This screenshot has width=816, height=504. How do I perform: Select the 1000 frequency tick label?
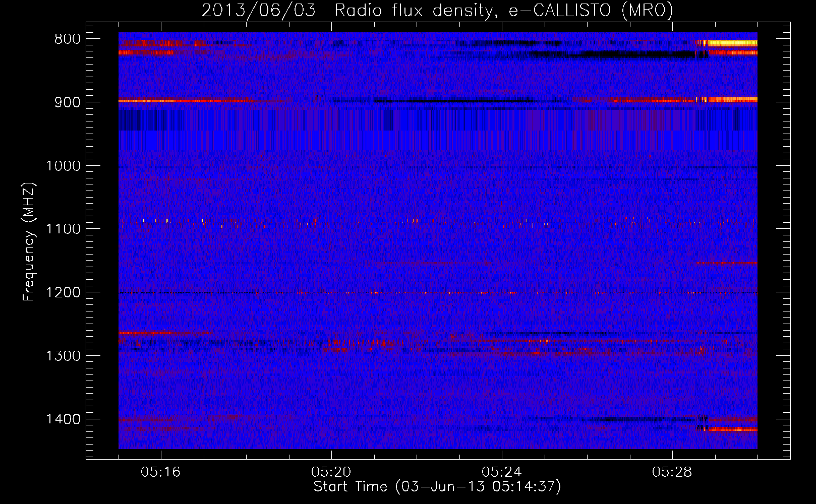[63, 166]
